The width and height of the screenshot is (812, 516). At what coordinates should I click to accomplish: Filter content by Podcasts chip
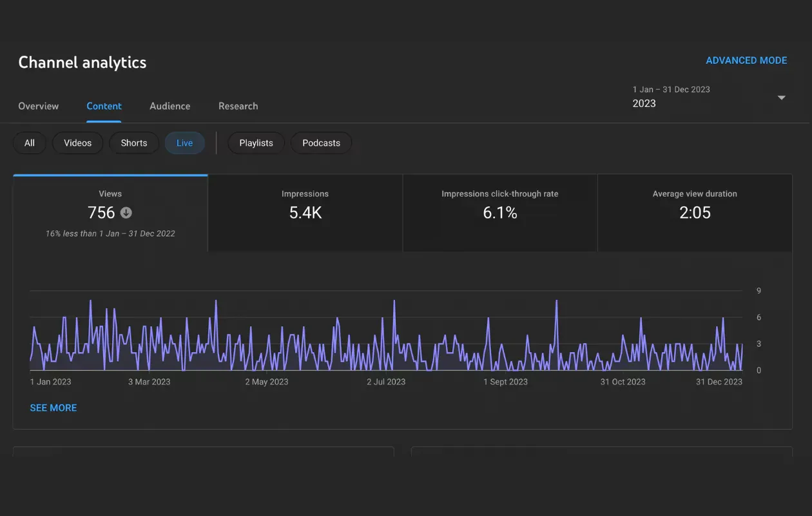pyautogui.click(x=321, y=143)
